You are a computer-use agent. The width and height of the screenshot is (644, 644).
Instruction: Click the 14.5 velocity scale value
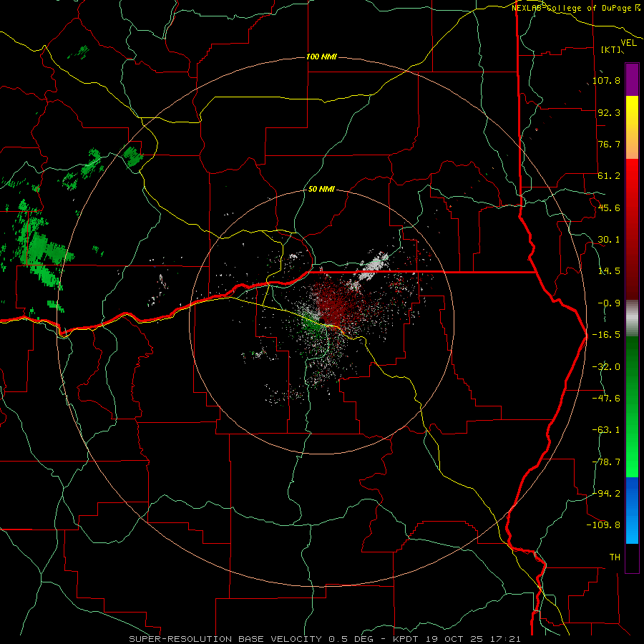coord(609,271)
